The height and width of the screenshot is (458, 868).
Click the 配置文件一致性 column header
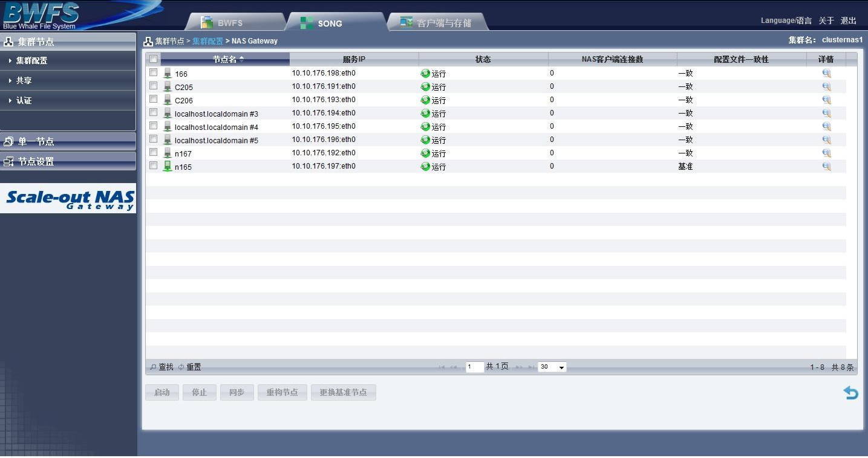point(742,59)
